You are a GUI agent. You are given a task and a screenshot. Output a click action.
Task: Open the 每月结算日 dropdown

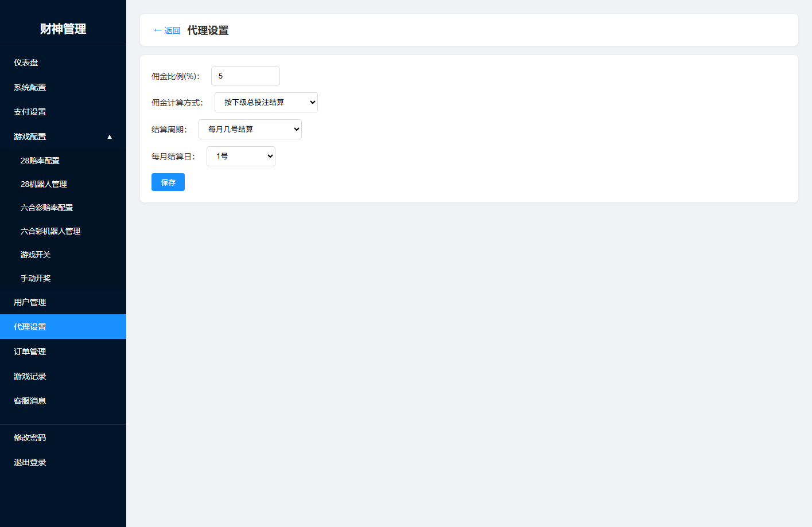241,157
